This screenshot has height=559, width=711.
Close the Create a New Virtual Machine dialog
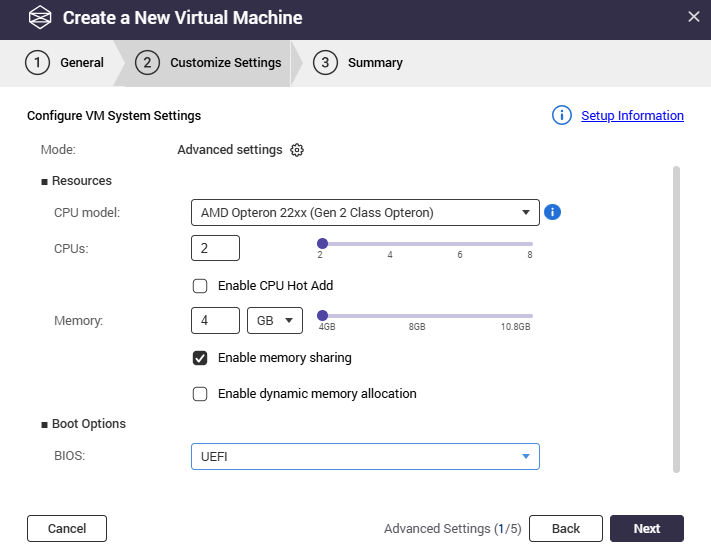[x=694, y=17]
